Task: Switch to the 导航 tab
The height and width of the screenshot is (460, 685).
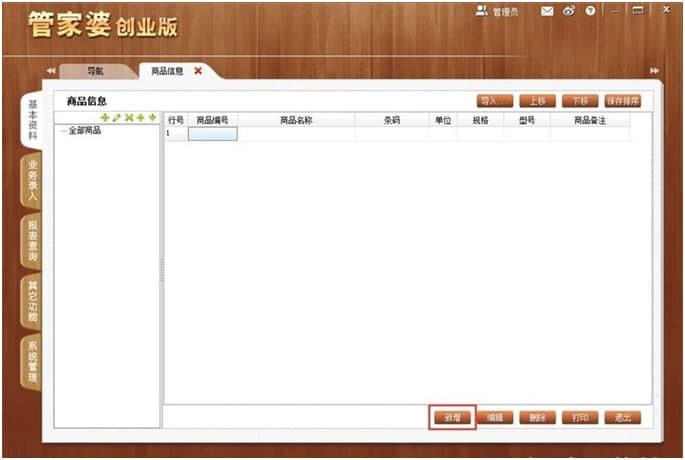Action: 95,71
